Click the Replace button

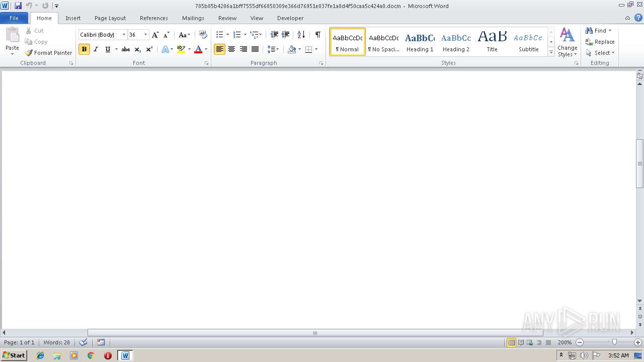tap(600, 42)
